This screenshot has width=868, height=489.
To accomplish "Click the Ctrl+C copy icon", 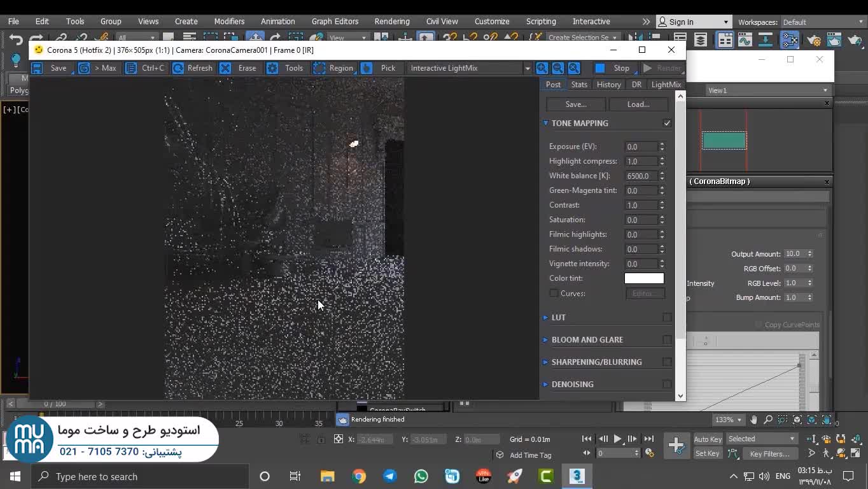I will 131,68.
